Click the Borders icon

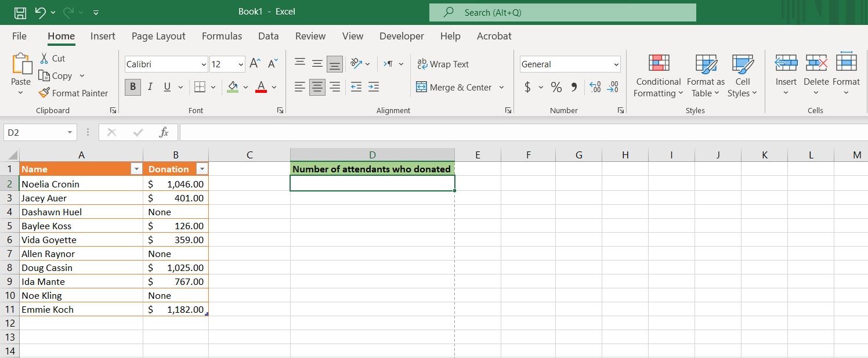[x=200, y=87]
